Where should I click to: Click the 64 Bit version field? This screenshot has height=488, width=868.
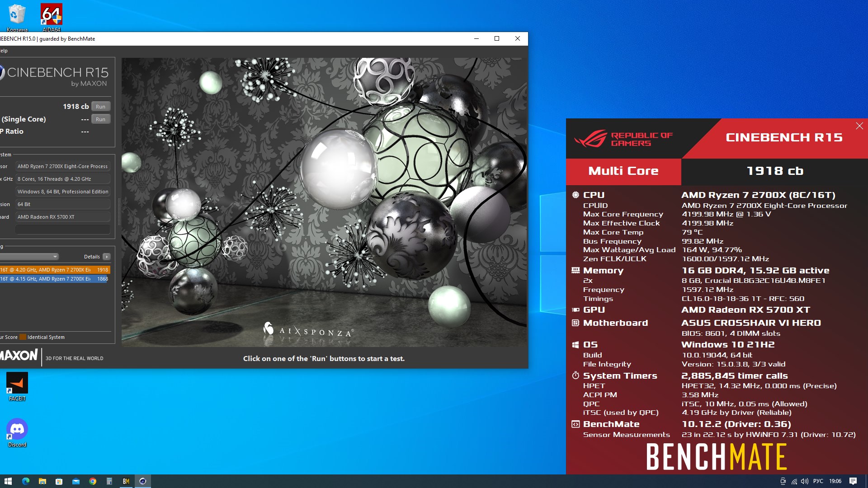pyautogui.click(x=63, y=204)
